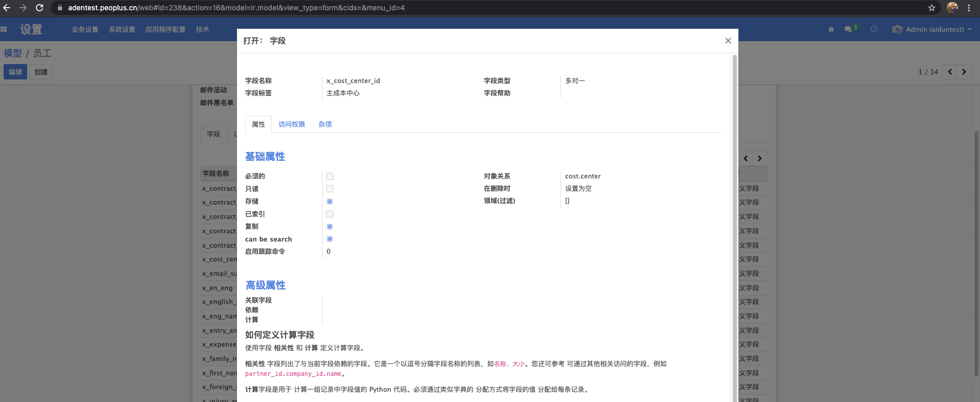Open the activities clock icon

[874, 29]
